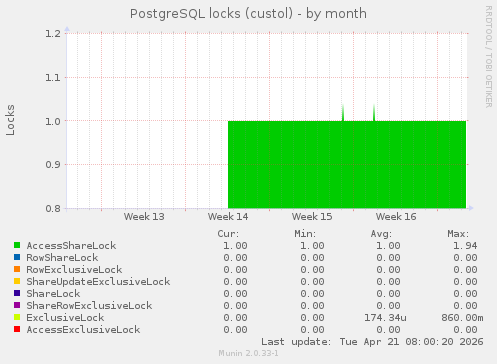
Task: Click the 1.2 y-axis value
Action: [53, 33]
